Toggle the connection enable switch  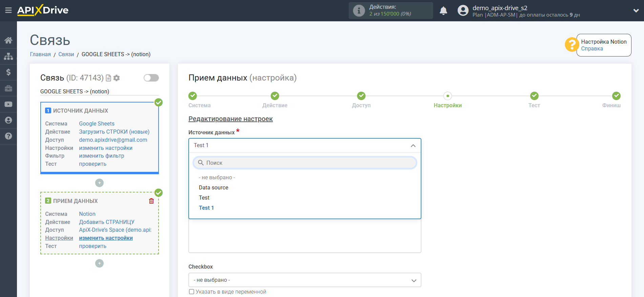[151, 78]
